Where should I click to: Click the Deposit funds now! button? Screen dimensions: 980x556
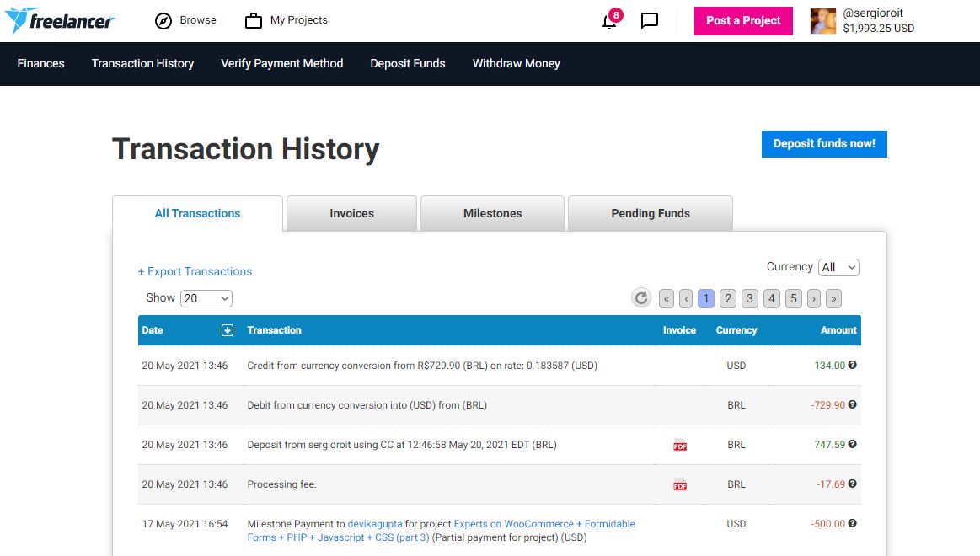coord(823,144)
